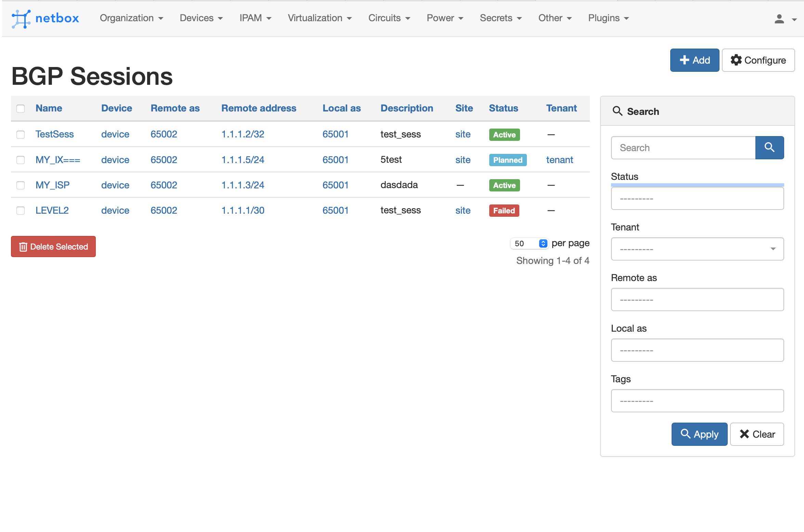Open the IPAM menu
This screenshot has width=804, height=532.
(x=255, y=18)
